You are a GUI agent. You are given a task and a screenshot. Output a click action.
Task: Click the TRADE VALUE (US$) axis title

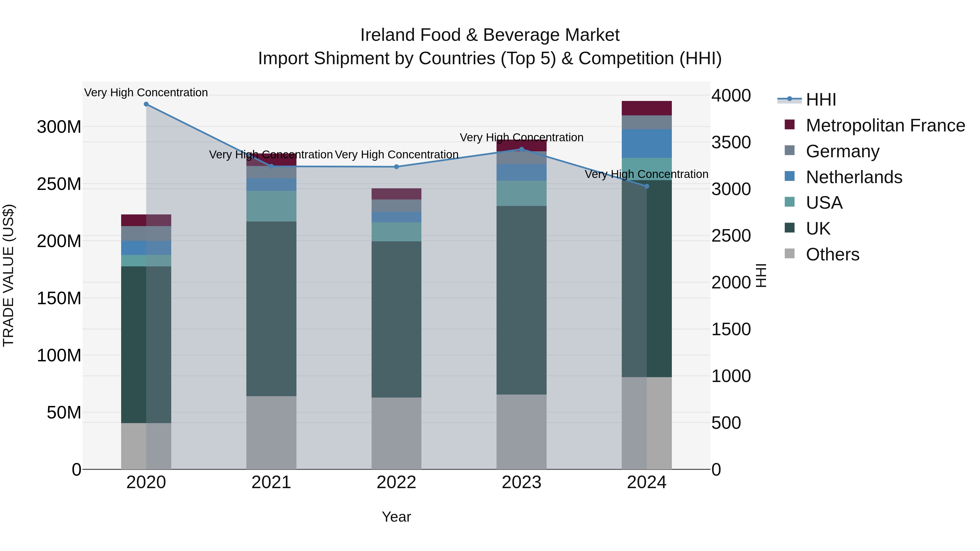8,275
